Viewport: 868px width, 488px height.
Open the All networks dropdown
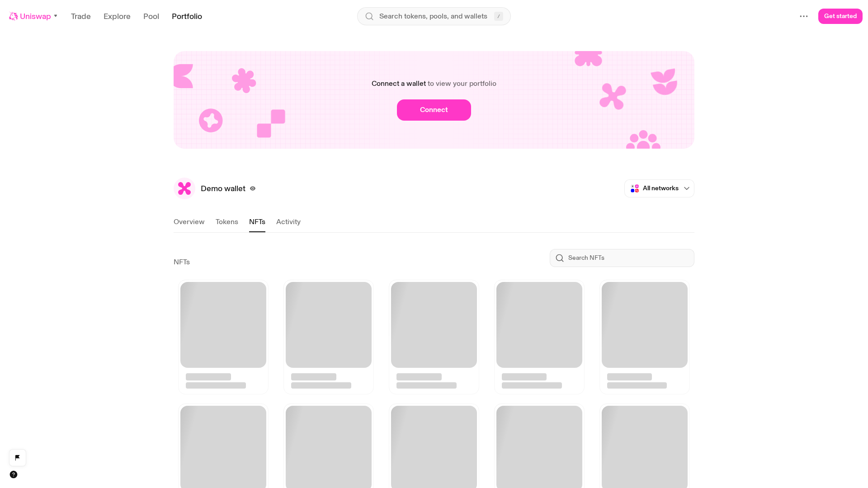659,188
